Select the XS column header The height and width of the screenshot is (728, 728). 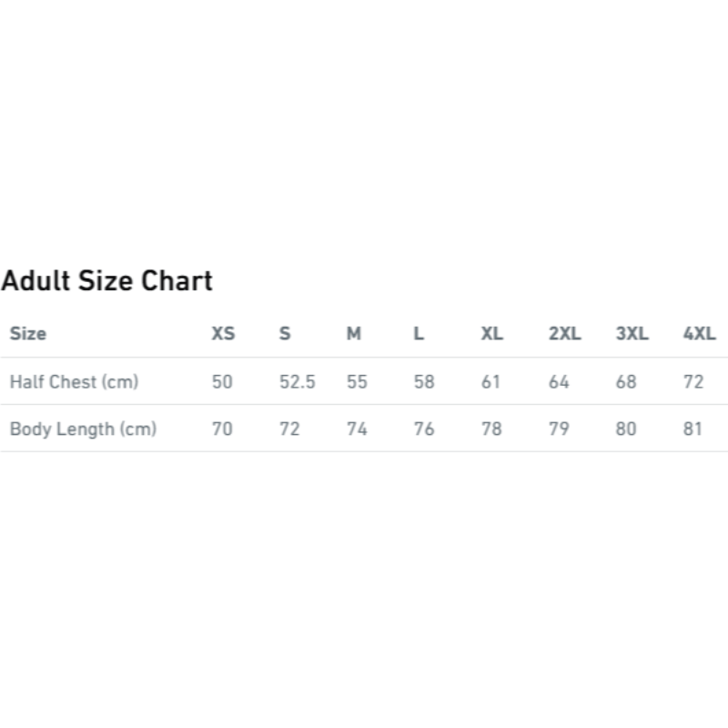coord(223,334)
